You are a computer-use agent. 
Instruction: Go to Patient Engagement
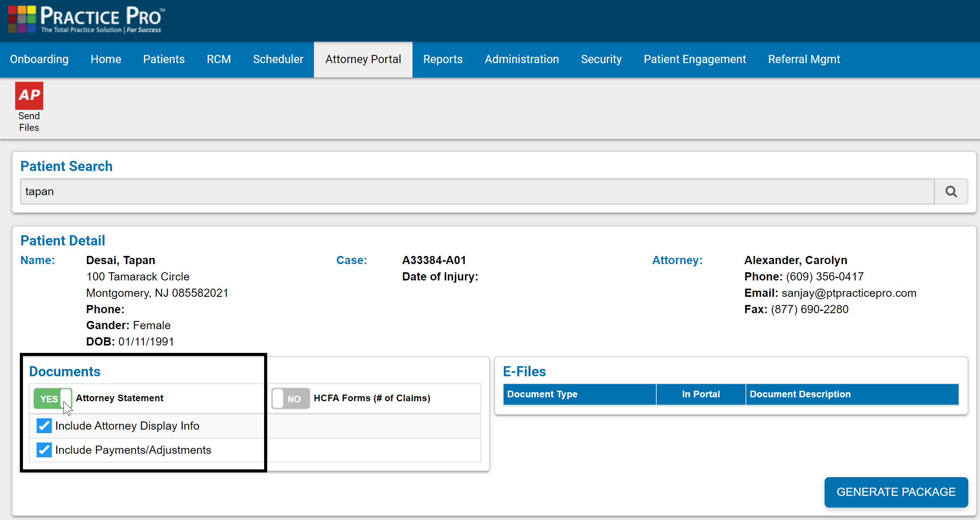pos(694,59)
